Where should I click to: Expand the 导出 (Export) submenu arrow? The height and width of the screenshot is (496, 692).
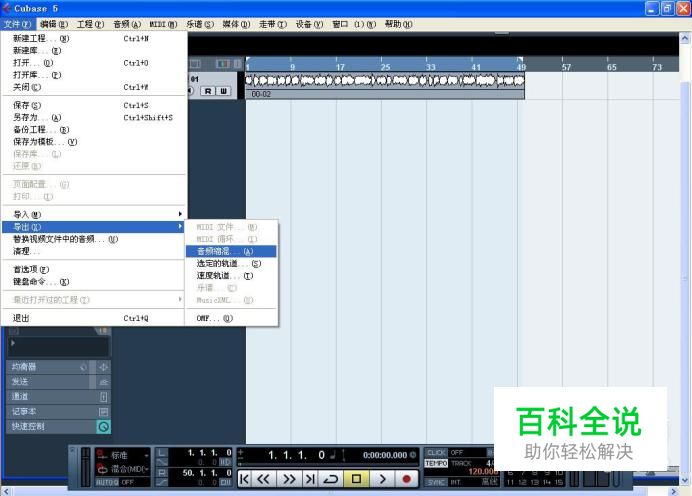coord(180,226)
